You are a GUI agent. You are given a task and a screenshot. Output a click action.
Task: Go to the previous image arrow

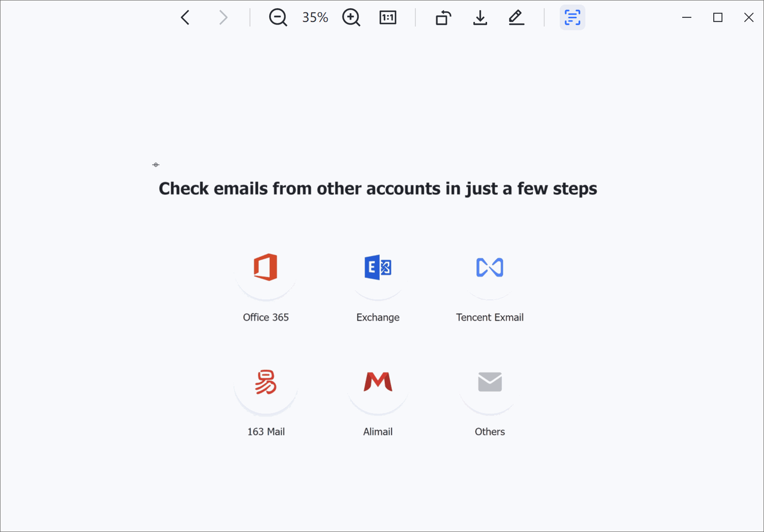click(x=185, y=18)
